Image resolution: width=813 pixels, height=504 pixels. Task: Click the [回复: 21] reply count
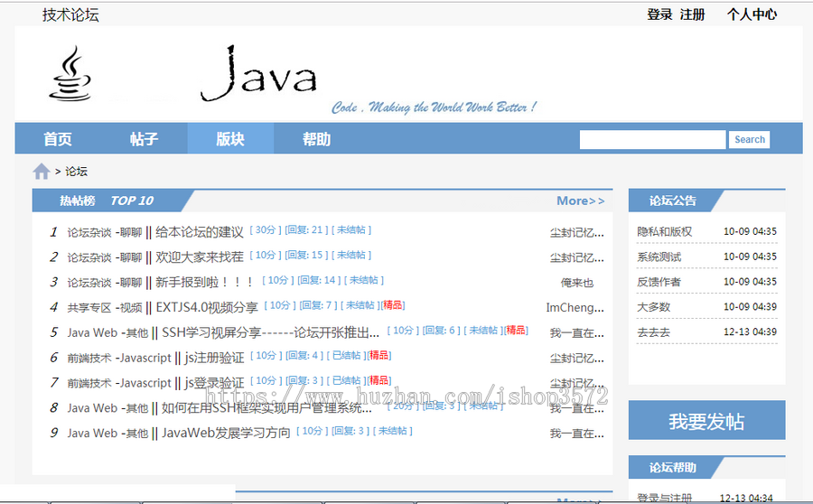point(306,229)
